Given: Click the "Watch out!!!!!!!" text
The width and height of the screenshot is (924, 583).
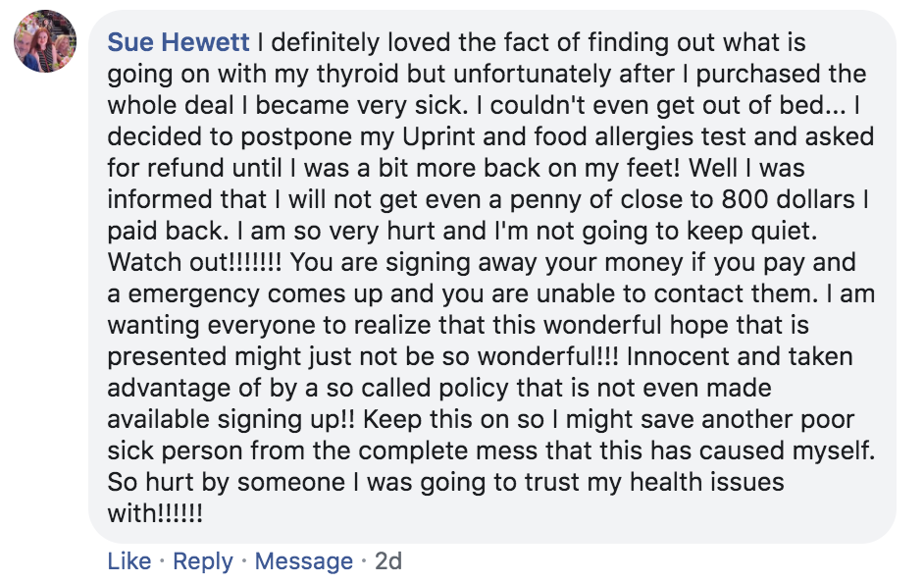Looking at the screenshot, I should (x=195, y=262).
